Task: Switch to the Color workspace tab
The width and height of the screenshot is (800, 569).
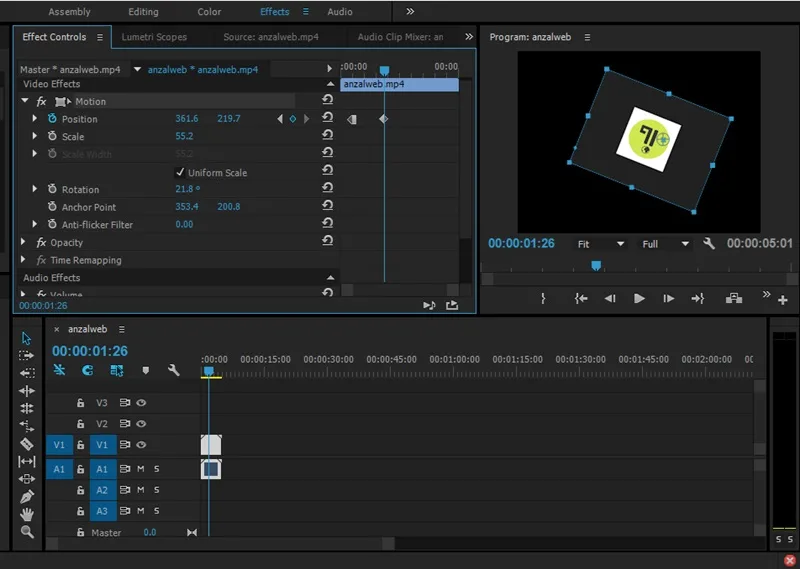Action: point(209,11)
